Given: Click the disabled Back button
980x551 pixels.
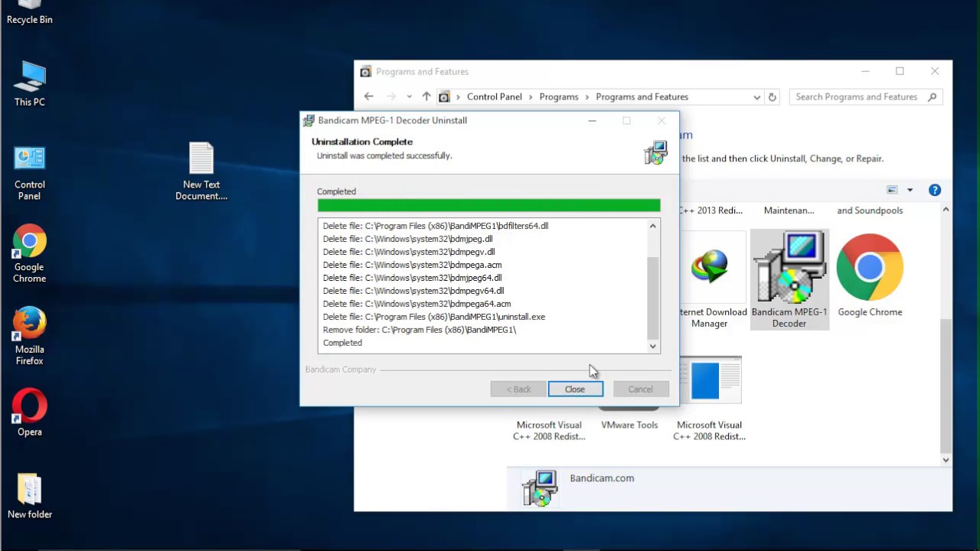Looking at the screenshot, I should click(x=518, y=390).
